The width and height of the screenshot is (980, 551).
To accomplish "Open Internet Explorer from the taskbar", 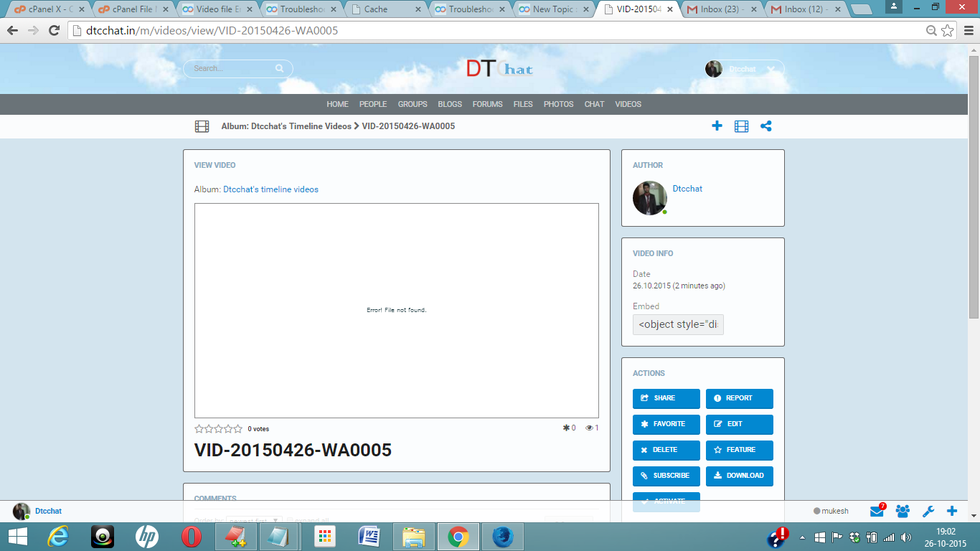I will click(x=58, y=537).
